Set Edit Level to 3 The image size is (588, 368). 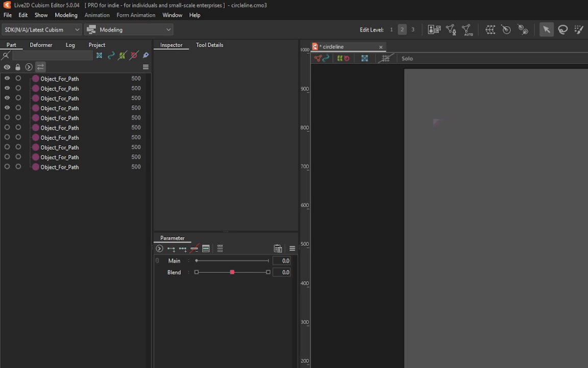click(x=413, y=30)
